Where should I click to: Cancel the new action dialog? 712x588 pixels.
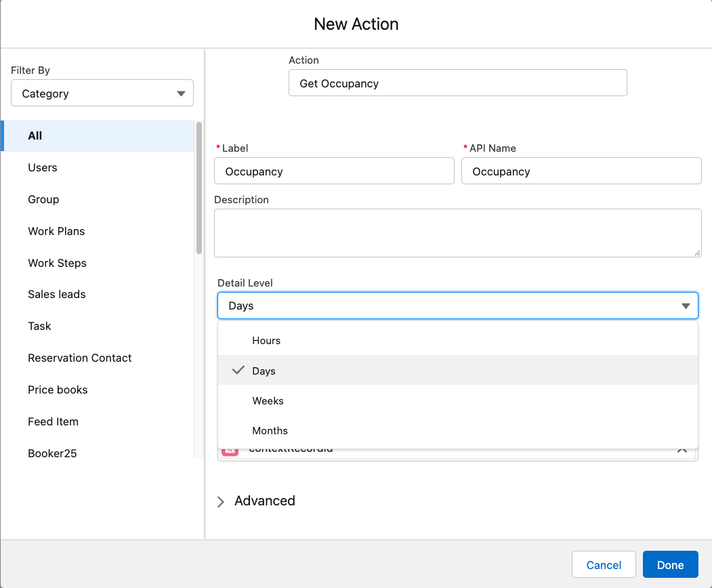click(x=603, y=565)
